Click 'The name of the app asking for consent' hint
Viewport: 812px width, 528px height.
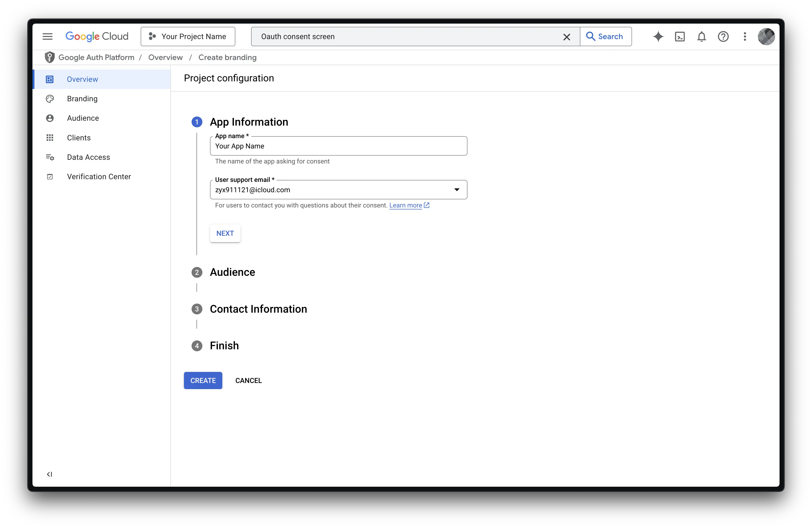coord(272,161)
